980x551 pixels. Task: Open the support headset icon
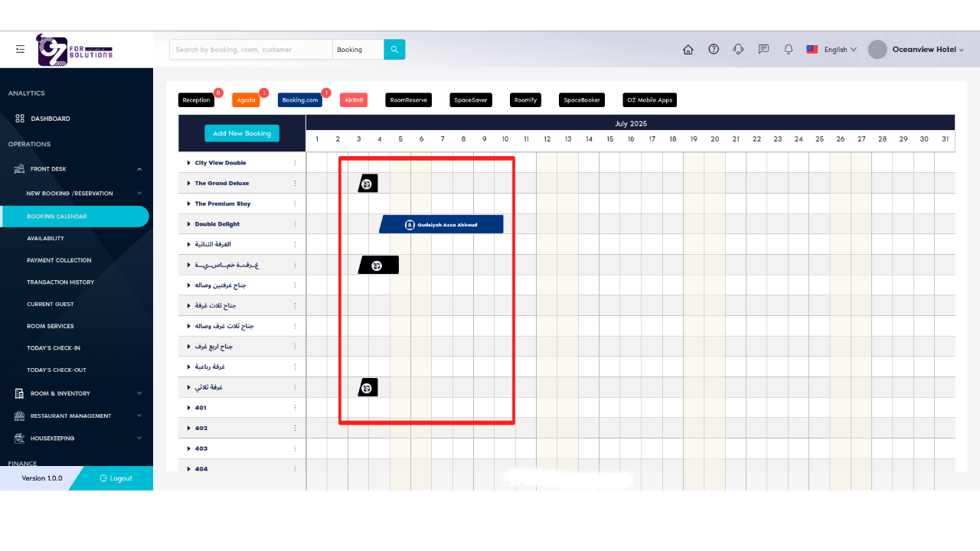[x=737, y=49]
